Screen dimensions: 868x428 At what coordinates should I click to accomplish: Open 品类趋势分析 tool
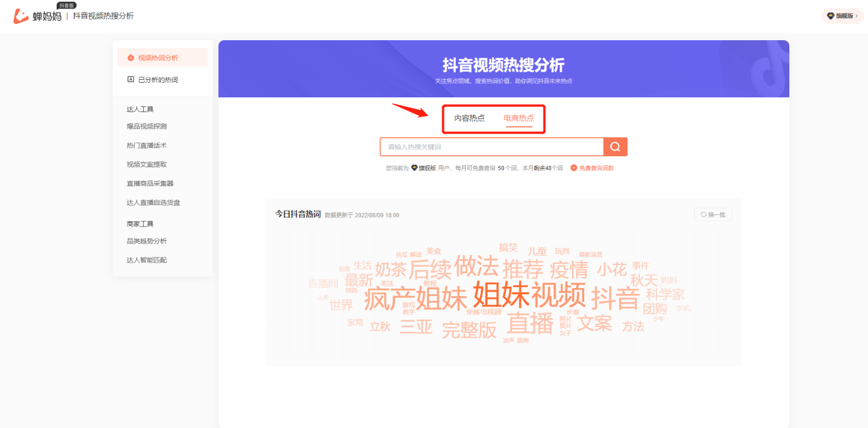click(x=147, y=241)
